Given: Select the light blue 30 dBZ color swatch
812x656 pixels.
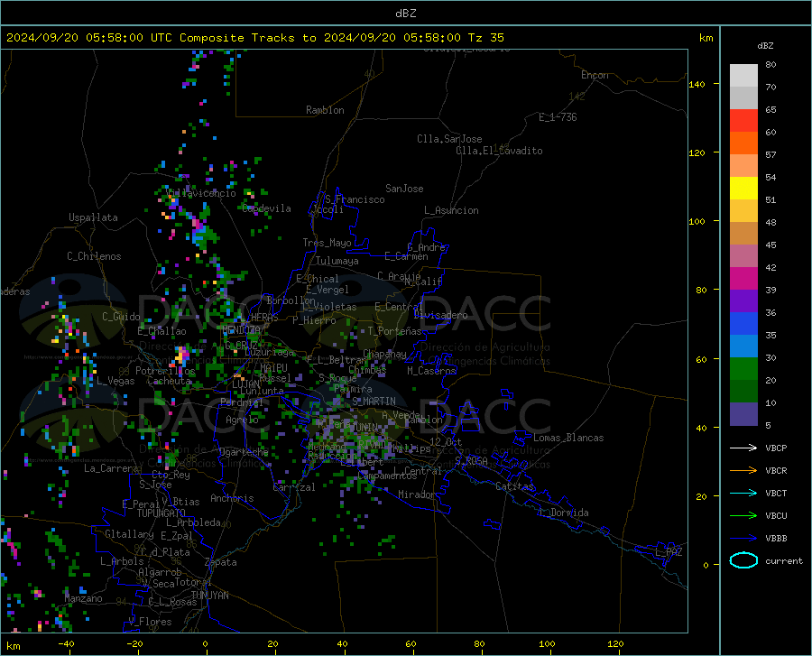Looking at the screenshot, I should coord(743,346).
